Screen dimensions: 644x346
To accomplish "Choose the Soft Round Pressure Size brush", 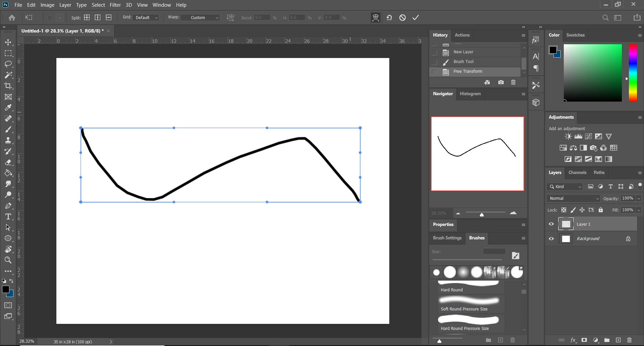I will coord(471,304).
